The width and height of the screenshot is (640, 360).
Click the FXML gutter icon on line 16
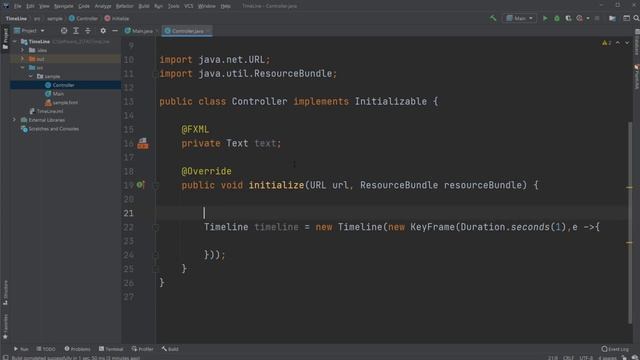coord(142,143)
